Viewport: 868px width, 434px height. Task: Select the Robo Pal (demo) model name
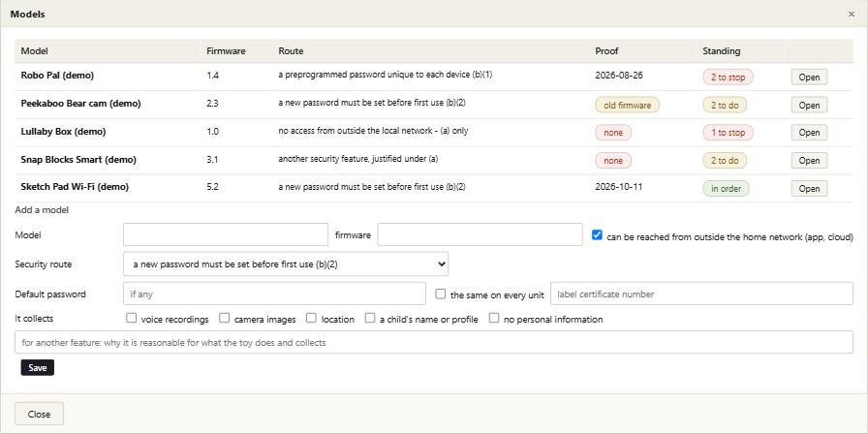[57, 76]
